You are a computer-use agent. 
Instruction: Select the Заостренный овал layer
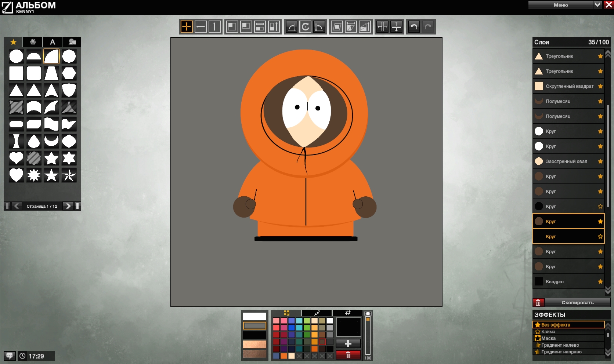click(568, 161)
